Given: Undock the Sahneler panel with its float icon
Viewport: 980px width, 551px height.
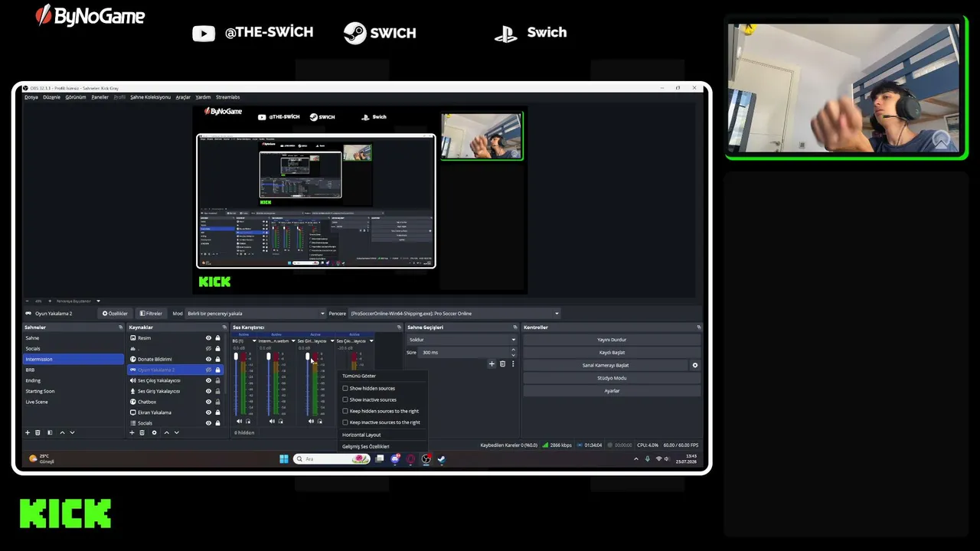Looking at the screenshot, I should tap(120, 328).
